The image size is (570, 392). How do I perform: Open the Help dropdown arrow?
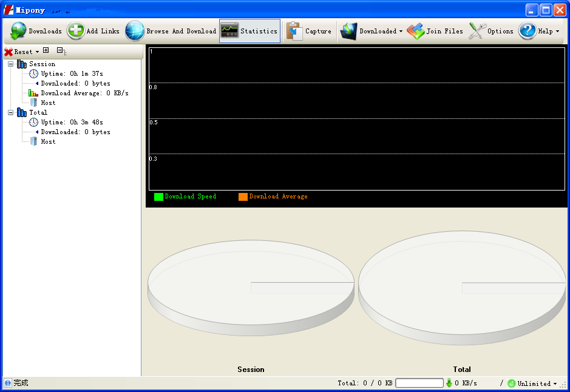pyautogui.click(x=558, y=31)
